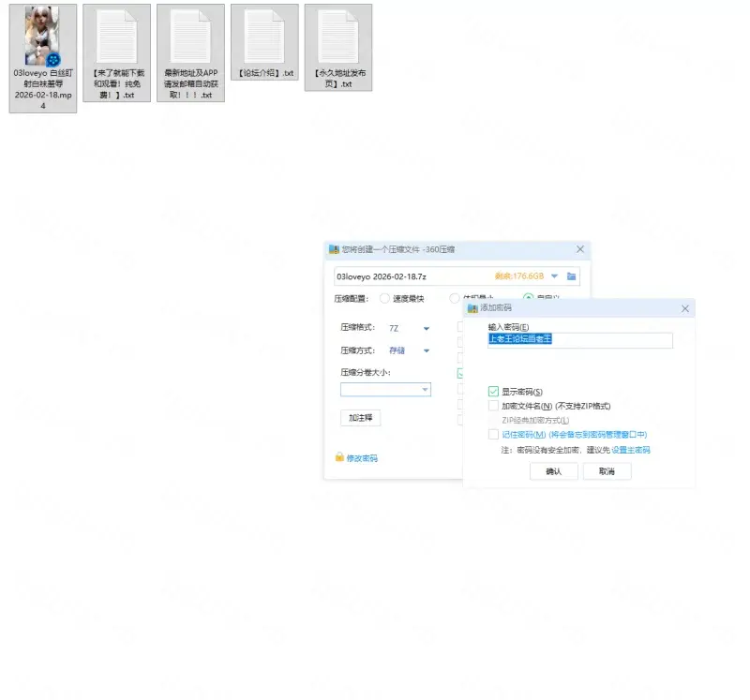The height and width of the screenshot is (700, 750).
Task: Click the 记住密码(M) blue label text
Action: [574, 435]
